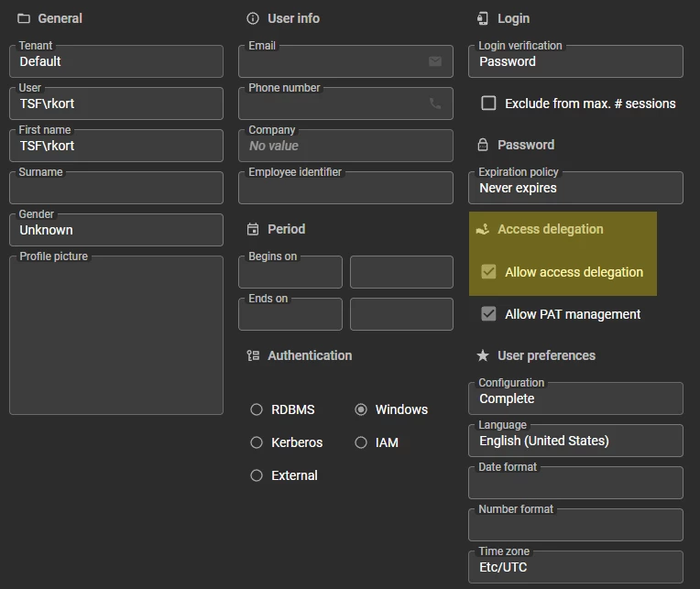Image resolution: width=700 pixels, height=589 pixels.
Task: Click the Employee identifier input field
Action: click(x=345, y=188)
